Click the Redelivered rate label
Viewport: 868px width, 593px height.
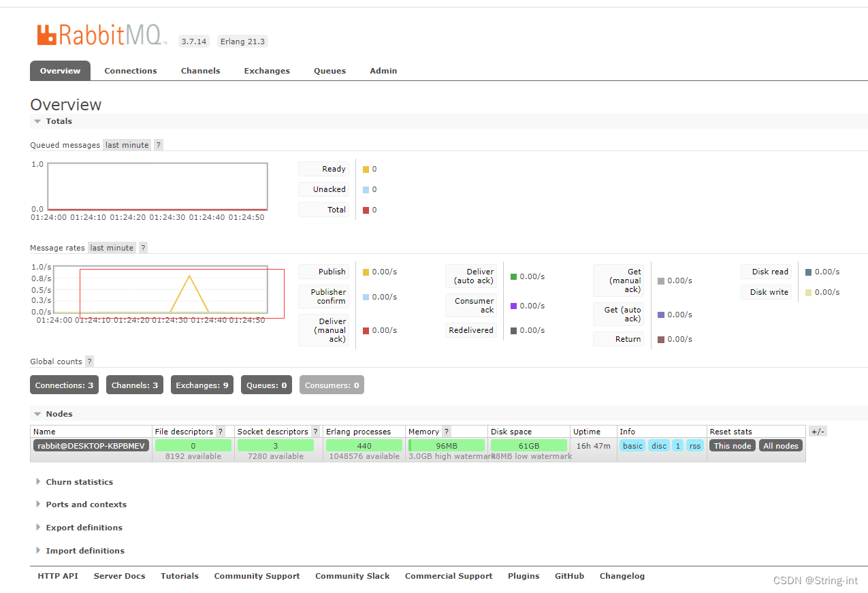[x=471, y=330]
